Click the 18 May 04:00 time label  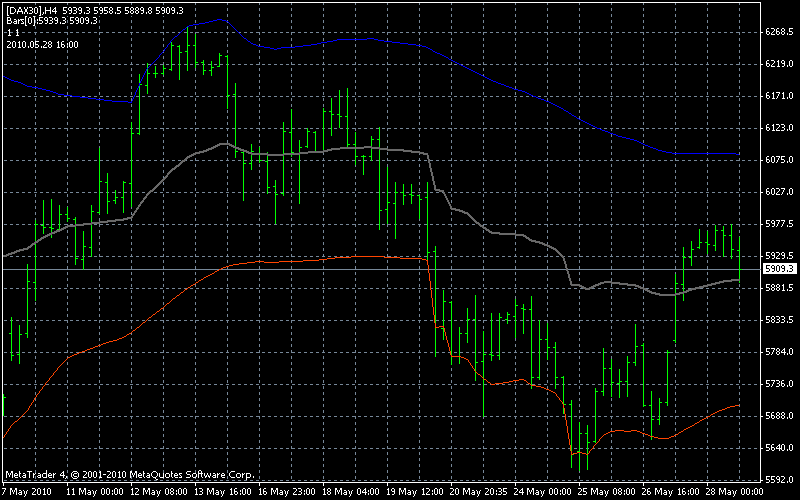pos(351,492)
